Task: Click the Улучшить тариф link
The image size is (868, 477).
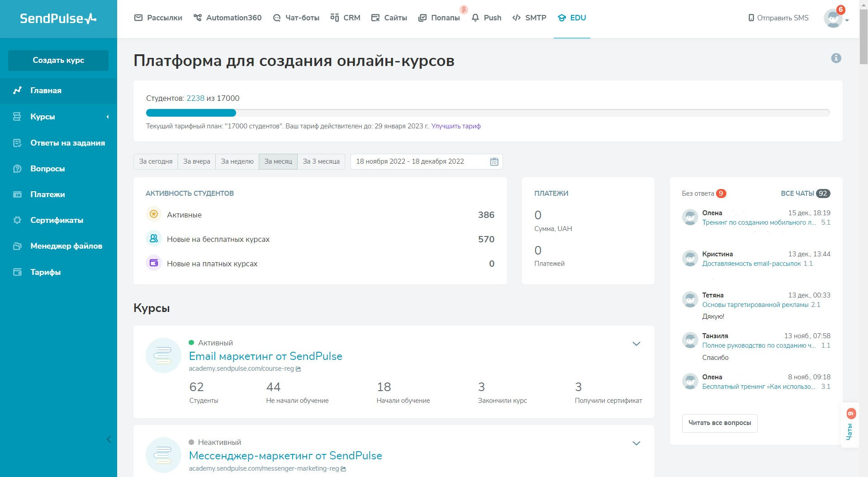Action: (x=456, y=126)
